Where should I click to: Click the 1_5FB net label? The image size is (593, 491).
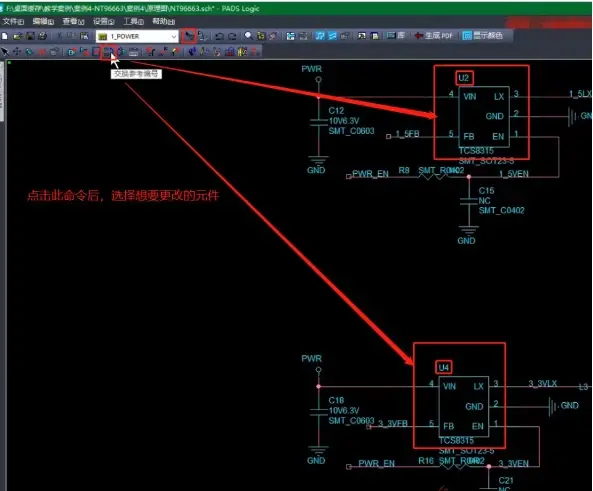[x=407, y=134]
